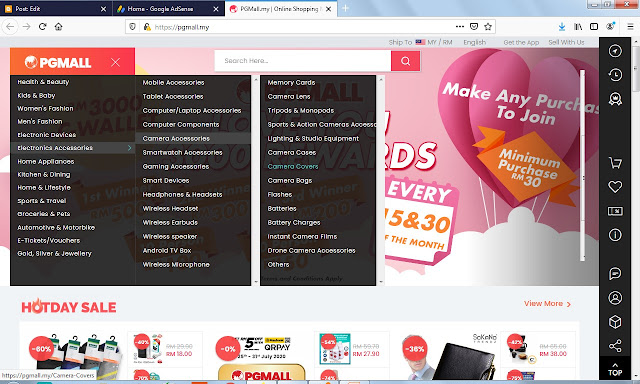Close the PGMall category menu with X
This screenshot has width=640, height=384.
pyautogui.click(x=116, y=62)
